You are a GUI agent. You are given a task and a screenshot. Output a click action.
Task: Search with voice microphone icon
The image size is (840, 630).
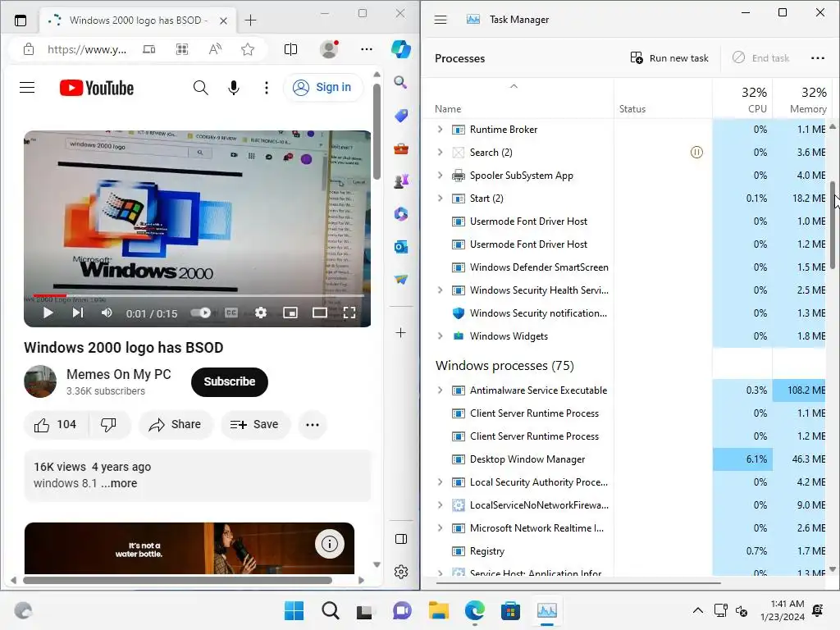(x=234, y=87)
